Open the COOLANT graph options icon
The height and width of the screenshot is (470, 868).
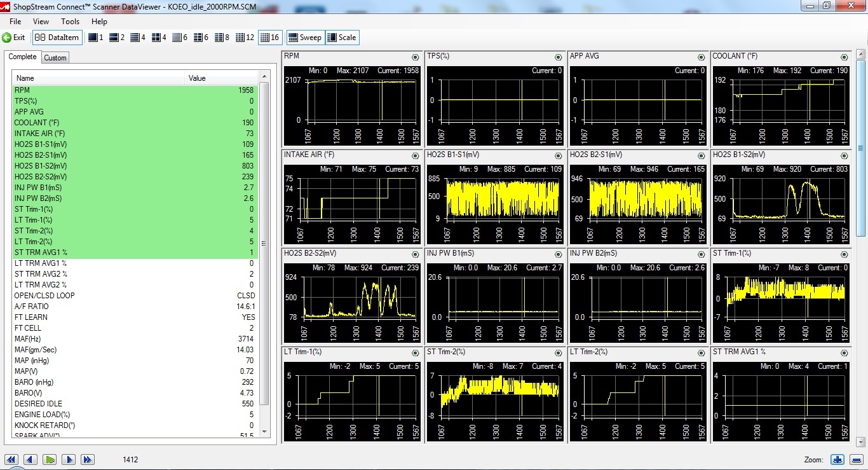pyautogui.click(x=844, y=57)
